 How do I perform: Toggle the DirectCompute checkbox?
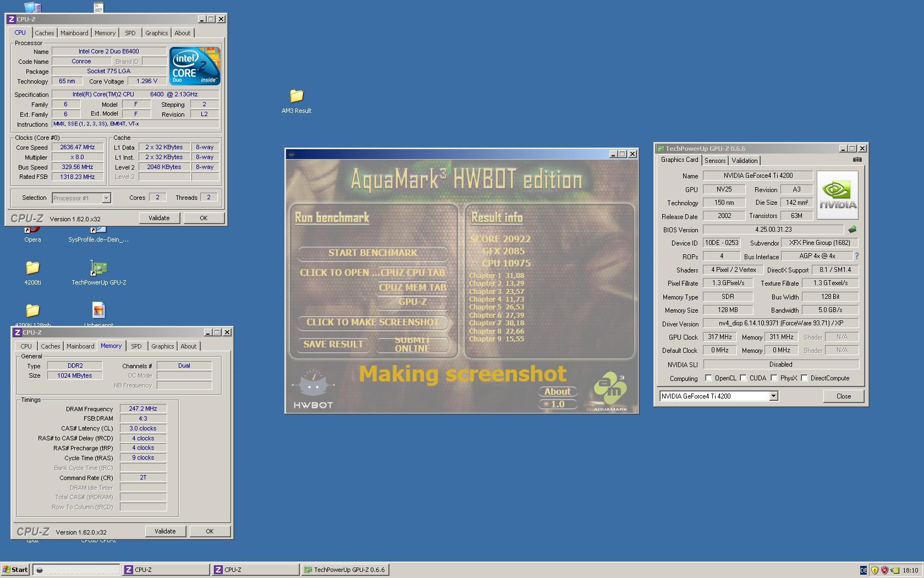[804, 378]
